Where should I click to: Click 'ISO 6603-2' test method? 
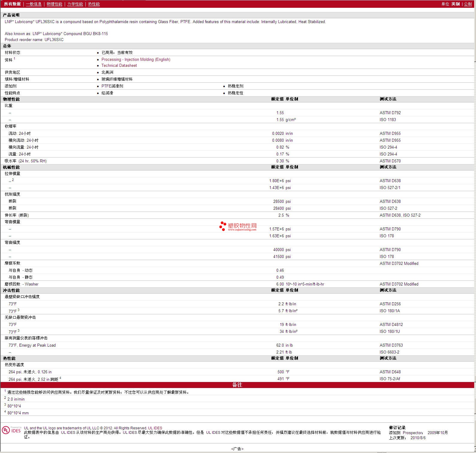pyautogui.click(x=389, y=352)
